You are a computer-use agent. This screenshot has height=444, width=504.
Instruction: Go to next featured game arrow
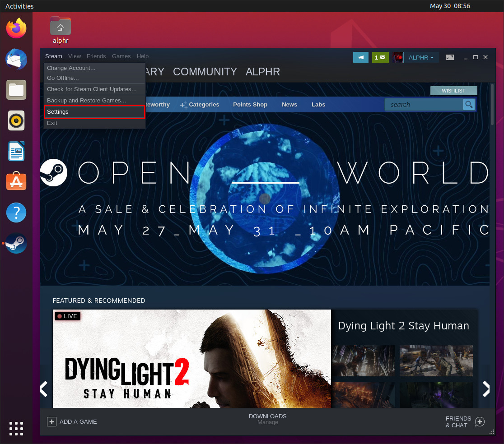(x=486, y=389)
